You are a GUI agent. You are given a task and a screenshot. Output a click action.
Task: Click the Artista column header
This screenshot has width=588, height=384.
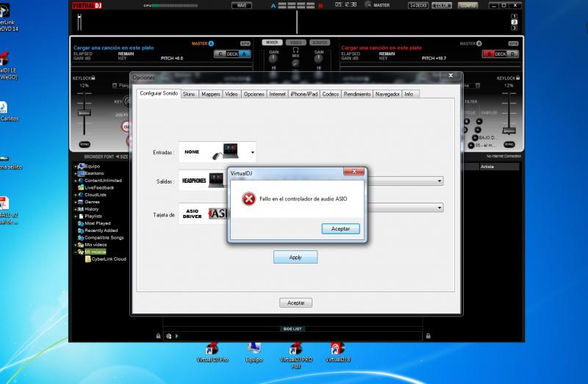[499, 167]
